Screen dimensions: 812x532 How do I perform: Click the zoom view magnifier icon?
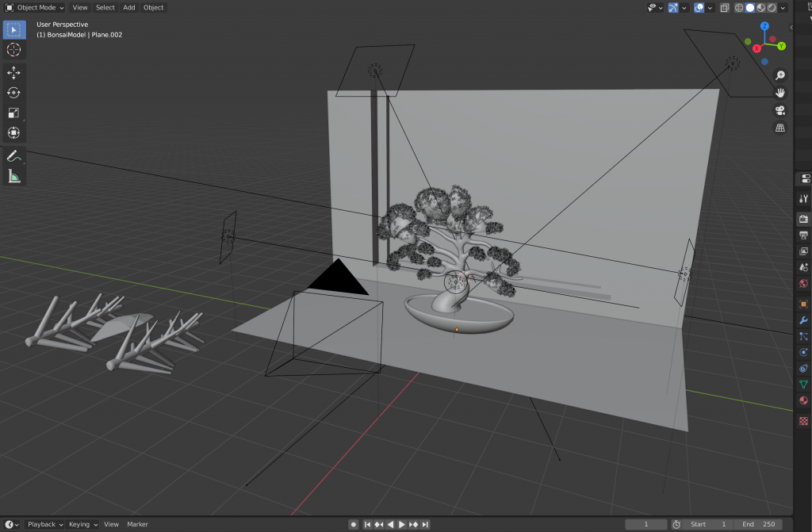pyautogui.click(x=780, y=75)
